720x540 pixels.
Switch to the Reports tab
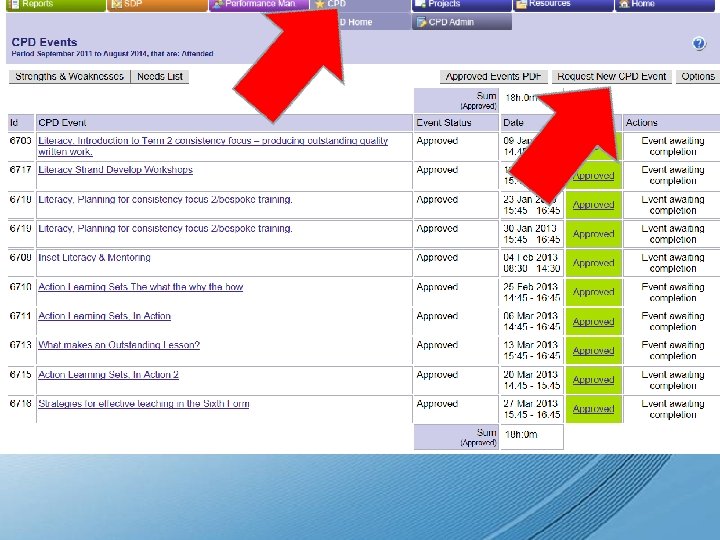pos(56,5)
